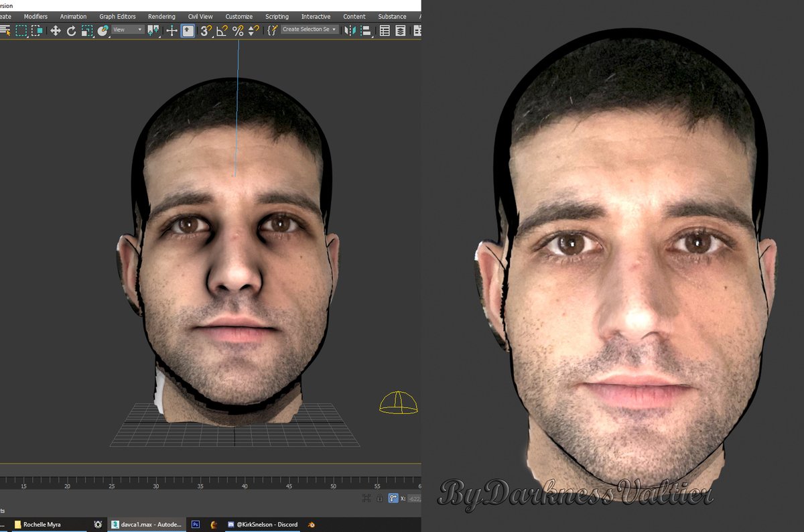804x532 pixels.
Task: Open the Animation menu
Action: (x=73, y=16)
